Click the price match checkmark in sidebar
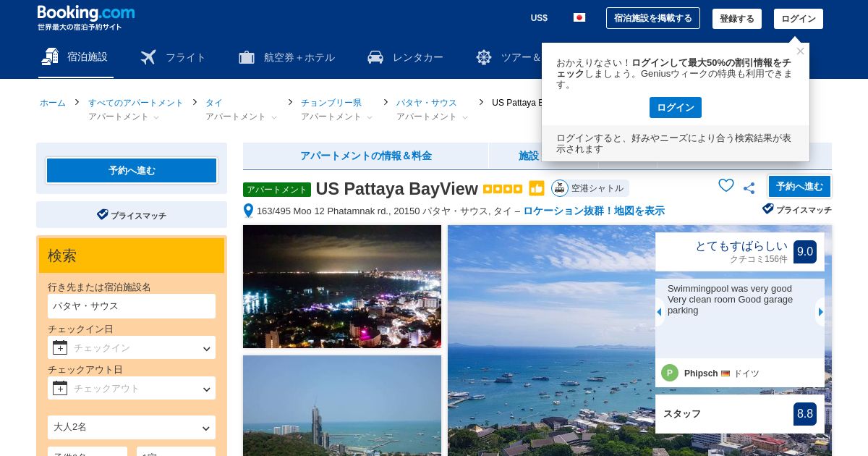The width and height of the screenshot is (868, 456). 103,215
